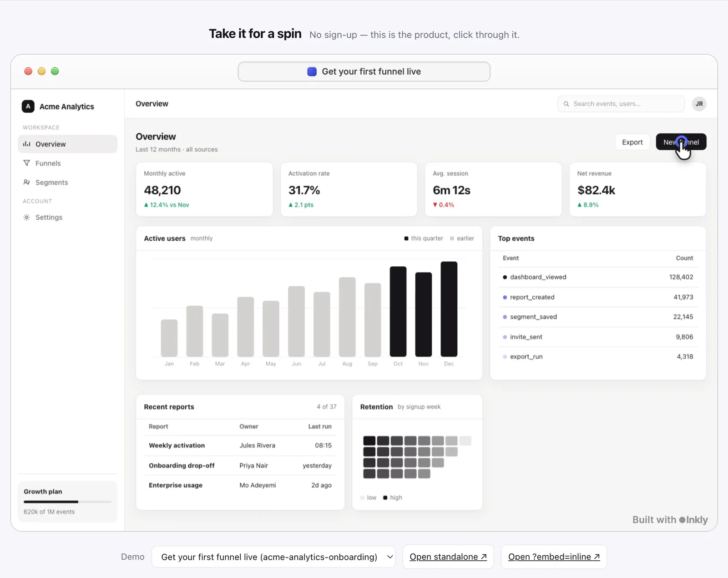
Task: Open Settings under Account
Action: (x=67, y=217)
